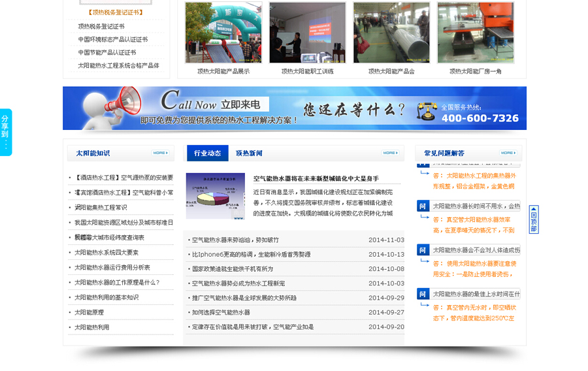Click the hotline number 400-600-7326
Screen dimensions: 588x371
point(480,118)
